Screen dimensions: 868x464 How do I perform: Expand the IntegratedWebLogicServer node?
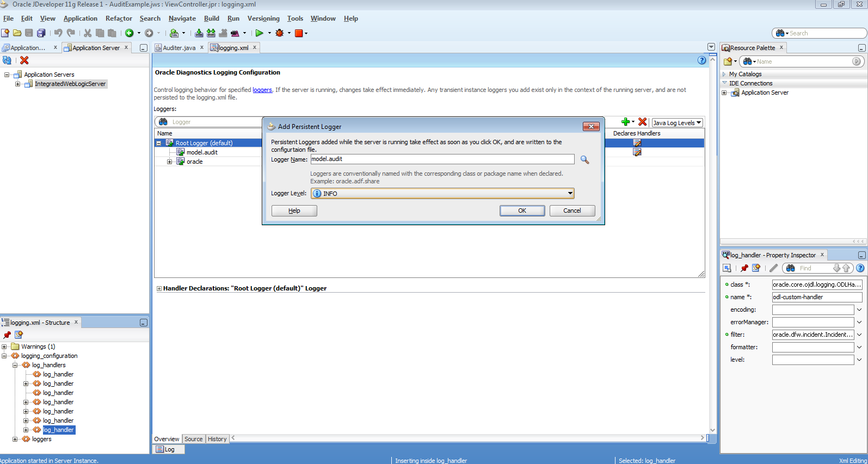click(x=18, y=84)
